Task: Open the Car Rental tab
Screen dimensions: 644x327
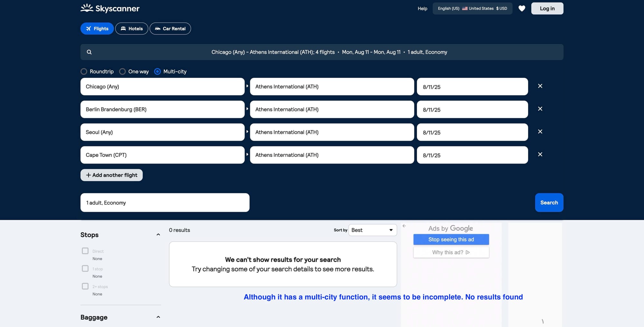Action: [170, 29]
